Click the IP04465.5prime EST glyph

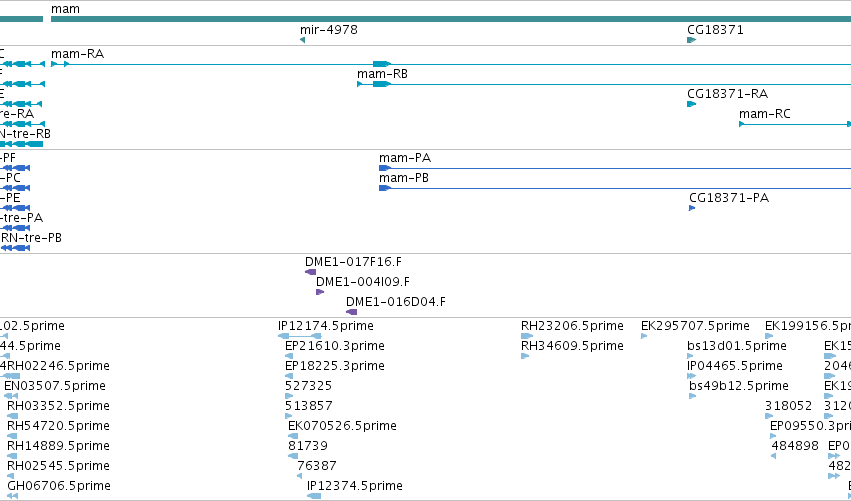(691, 376)
